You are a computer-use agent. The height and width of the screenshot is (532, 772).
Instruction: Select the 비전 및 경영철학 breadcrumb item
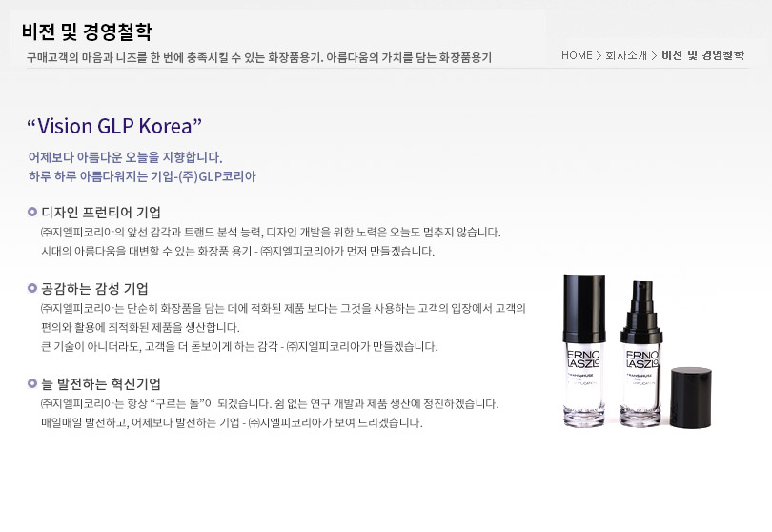(x=702, y=55)
